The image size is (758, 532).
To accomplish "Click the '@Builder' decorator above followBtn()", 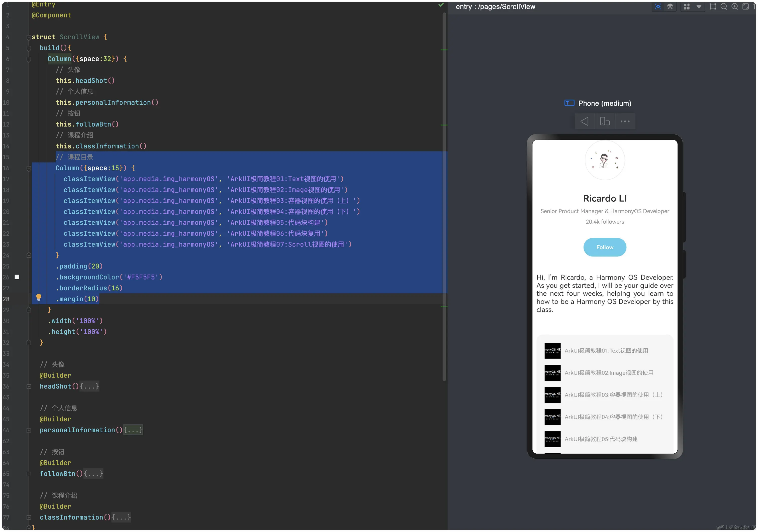I will coord(55,463).
